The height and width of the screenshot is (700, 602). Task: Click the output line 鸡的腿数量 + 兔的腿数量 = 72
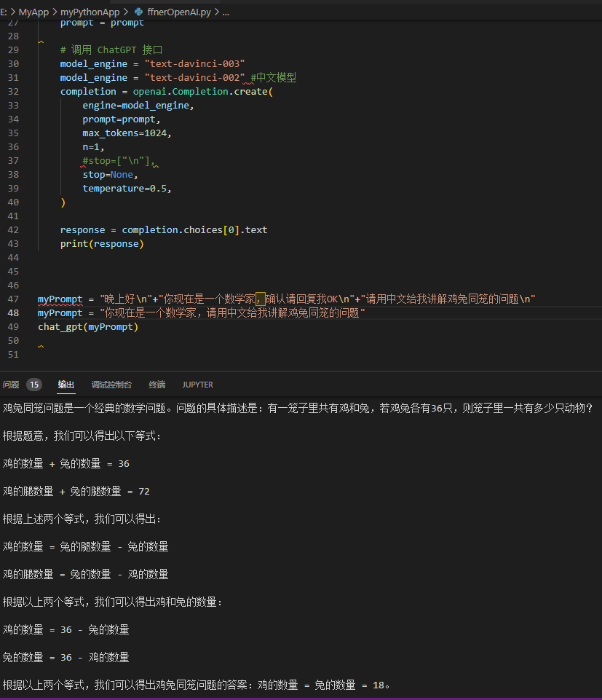[x=76, y=492]
